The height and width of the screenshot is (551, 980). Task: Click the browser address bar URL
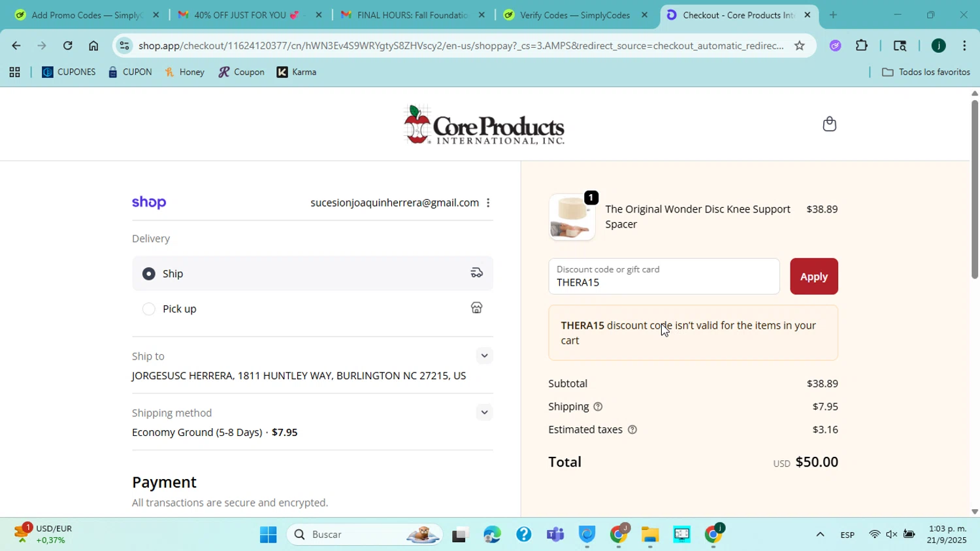click(x=461, y=46)
